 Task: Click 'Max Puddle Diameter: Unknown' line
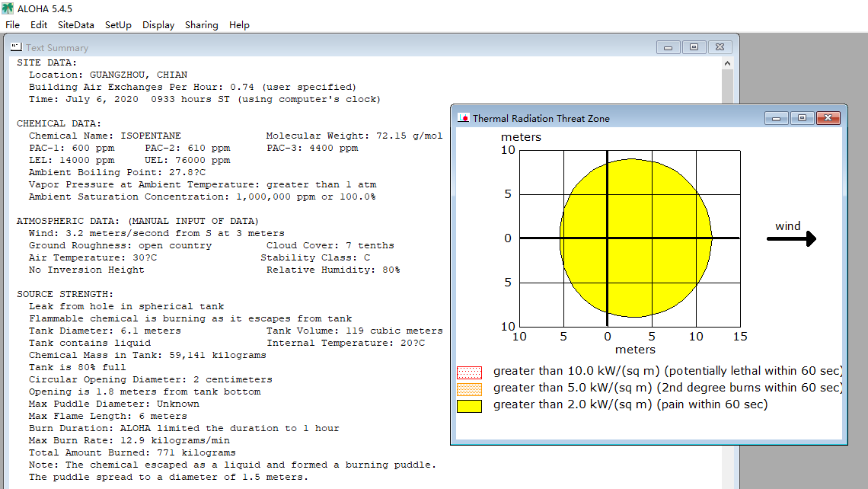pos(114,404)
